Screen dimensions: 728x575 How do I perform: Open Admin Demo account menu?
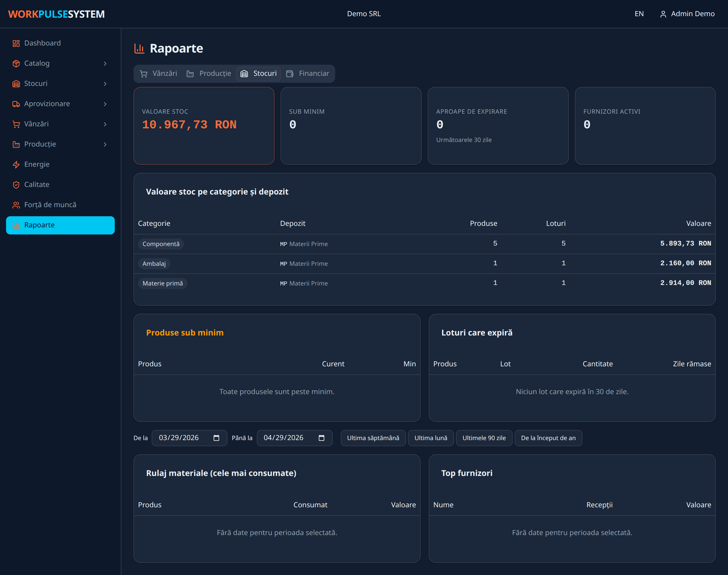pyautogui.click(x=687, y=14)
